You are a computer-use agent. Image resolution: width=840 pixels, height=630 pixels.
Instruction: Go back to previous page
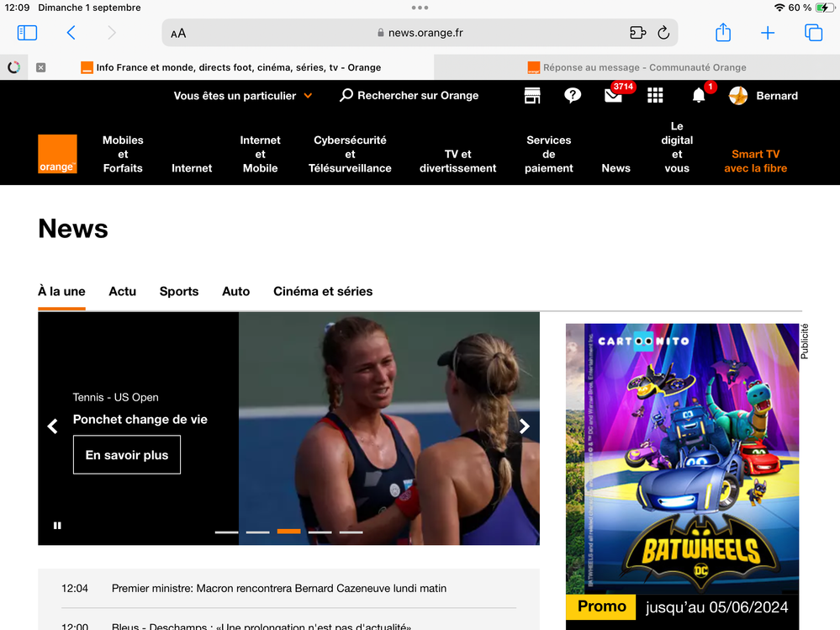coord(71,33)
